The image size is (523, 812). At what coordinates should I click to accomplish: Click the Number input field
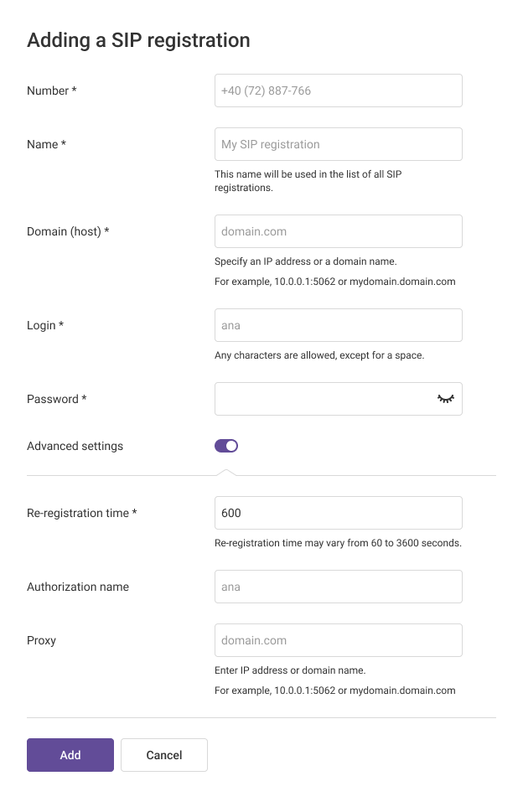[338, 91]
